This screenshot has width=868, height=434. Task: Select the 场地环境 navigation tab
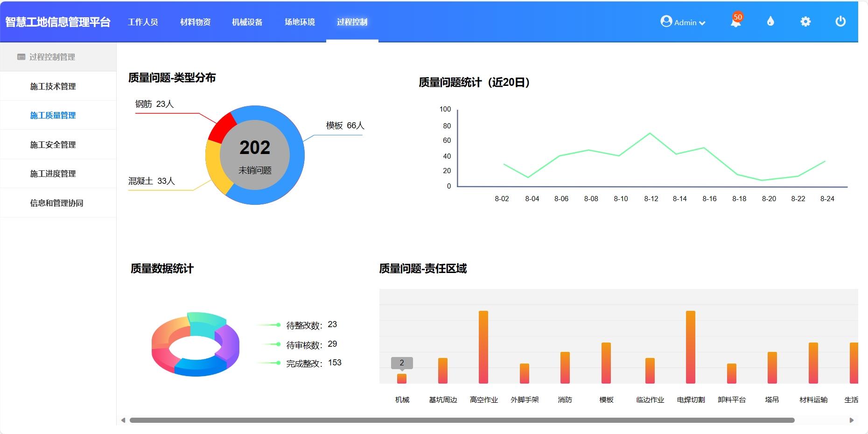coord(300,22)
